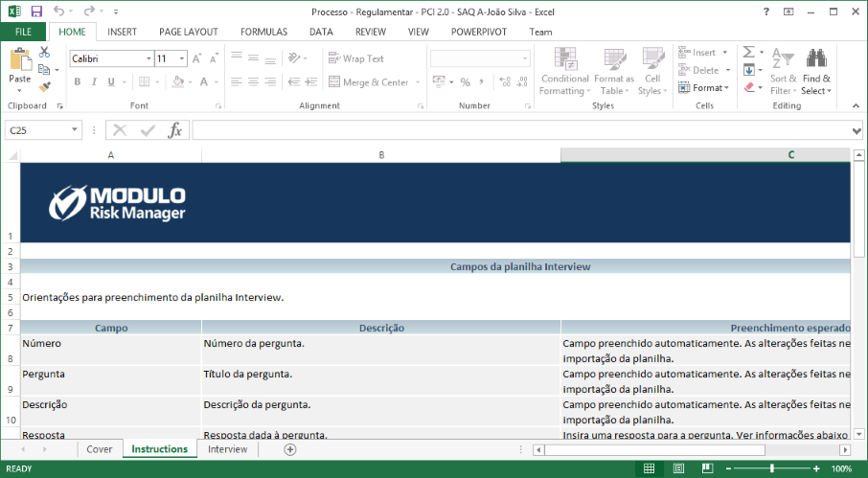Click the Fill down icon

tap(748, 70)
